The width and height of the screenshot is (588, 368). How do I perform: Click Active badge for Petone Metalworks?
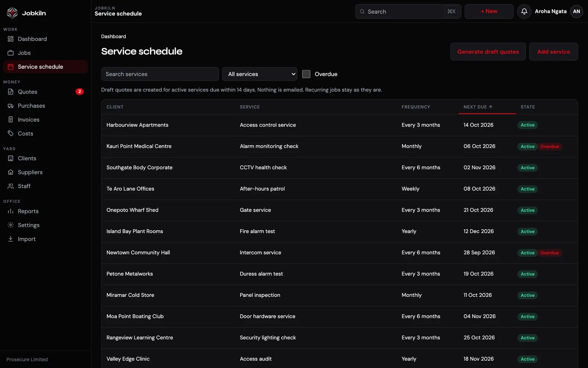527,274
